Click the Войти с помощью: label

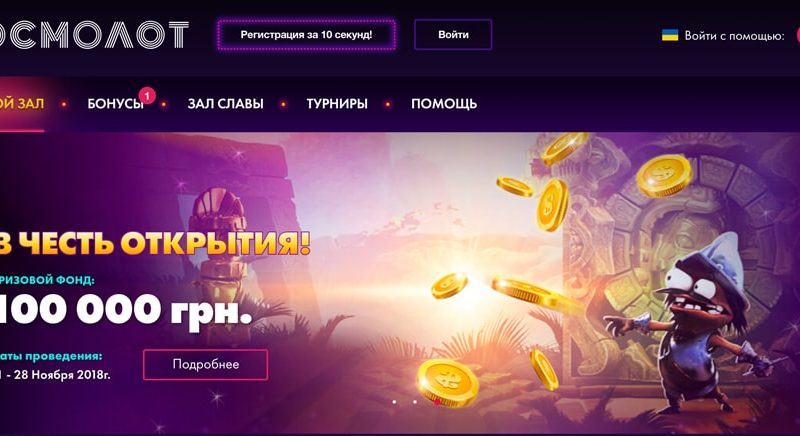coord(734,36)
